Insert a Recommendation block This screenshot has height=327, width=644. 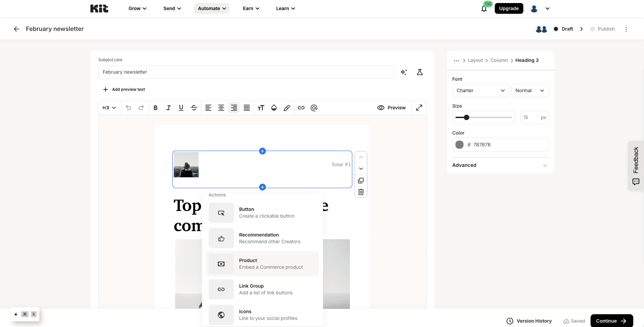[x=262, y=238]
